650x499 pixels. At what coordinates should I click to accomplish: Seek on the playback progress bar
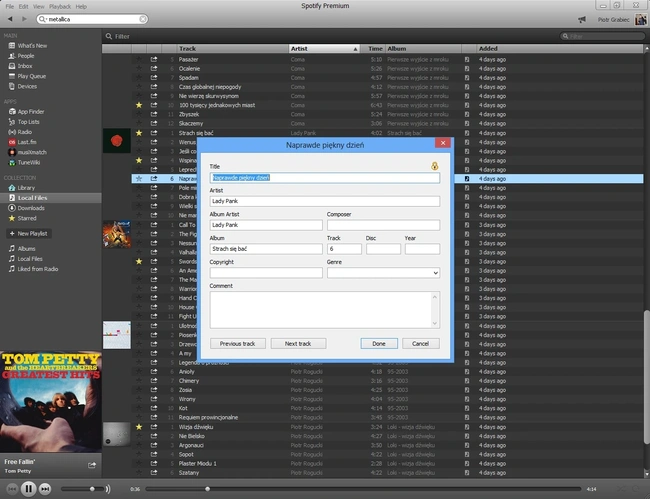[363, 489]
